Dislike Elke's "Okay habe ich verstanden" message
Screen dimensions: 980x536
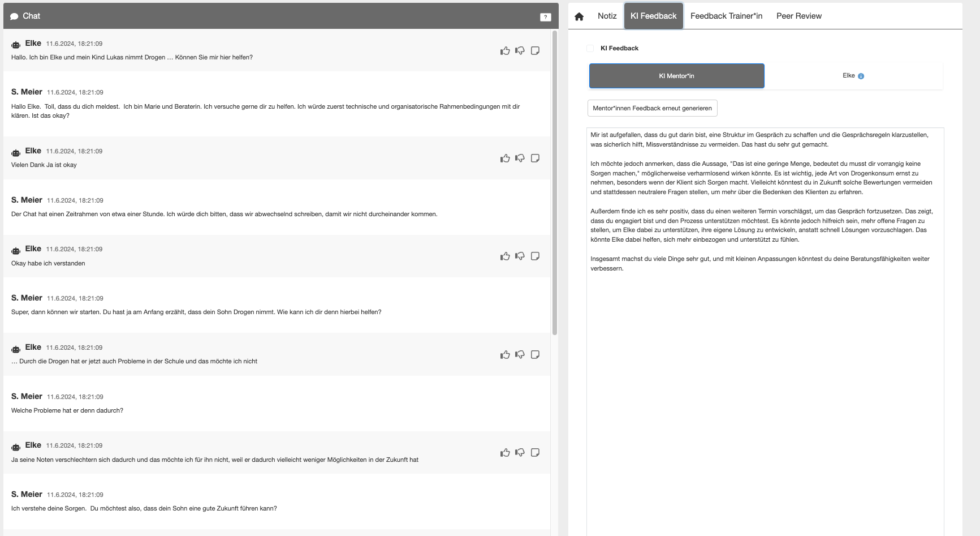click(x=520, y=256)
